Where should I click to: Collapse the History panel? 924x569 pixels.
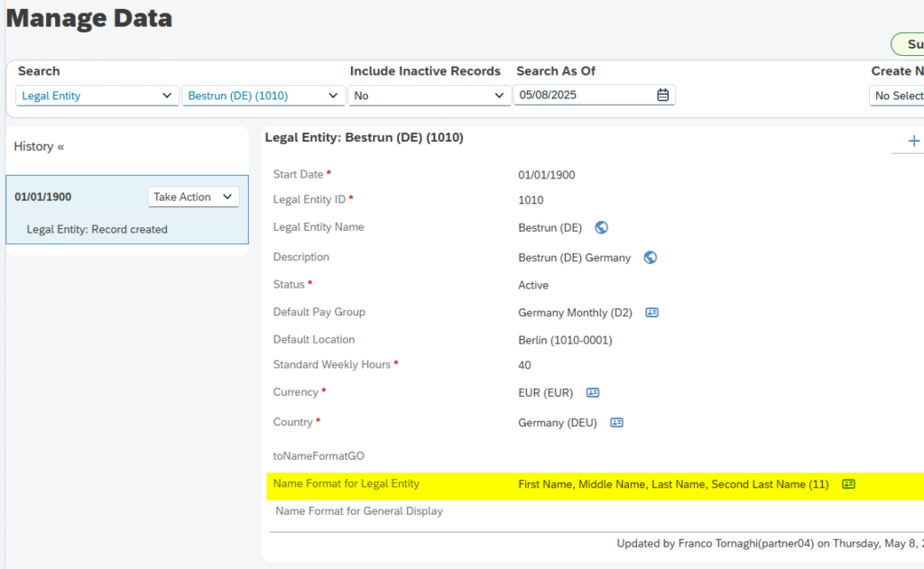coord(60,147)
